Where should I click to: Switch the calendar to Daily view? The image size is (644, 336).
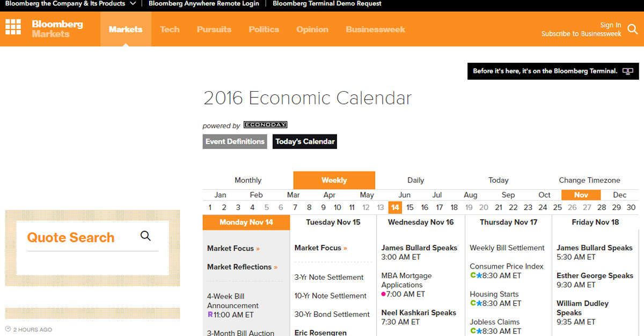coord(415,180)
